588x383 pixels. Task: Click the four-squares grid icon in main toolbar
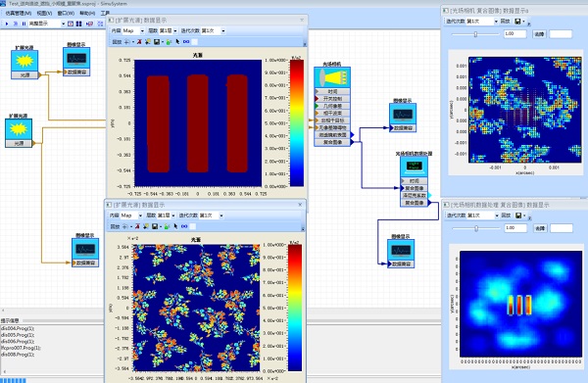coord(78,24)
